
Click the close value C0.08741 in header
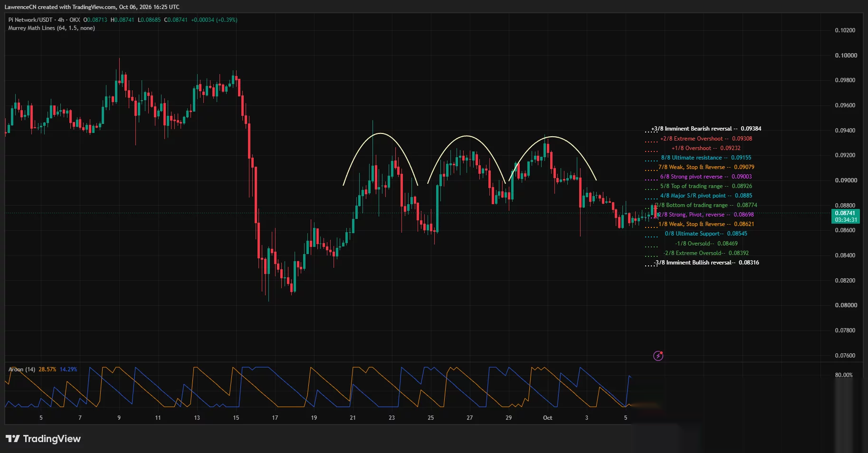click(x=176, y=20)
